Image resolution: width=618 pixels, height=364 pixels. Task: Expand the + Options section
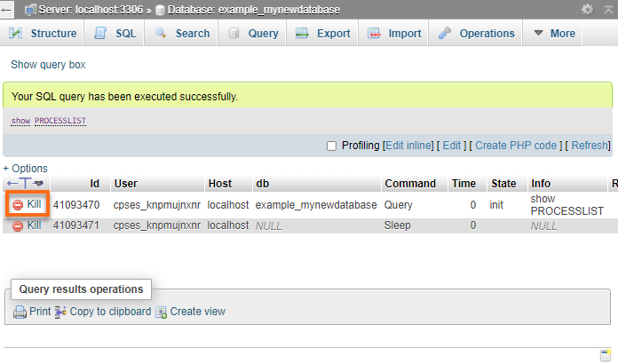[25, 169]
